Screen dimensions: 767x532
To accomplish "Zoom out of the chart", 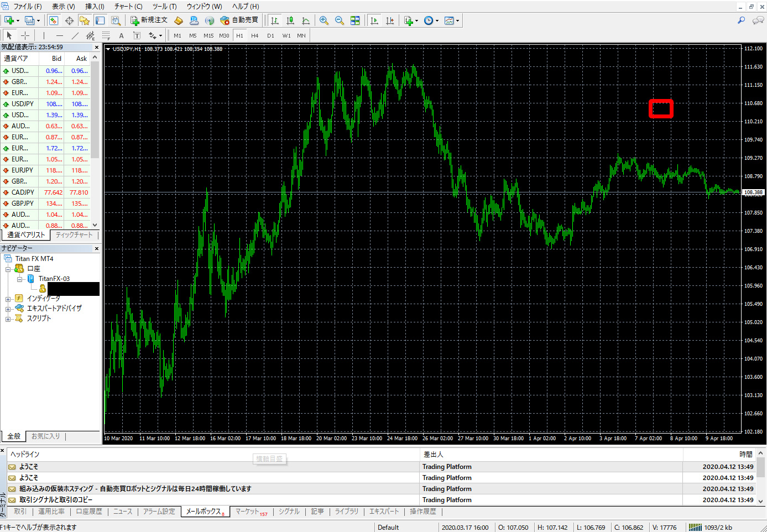I will (340, 20).
